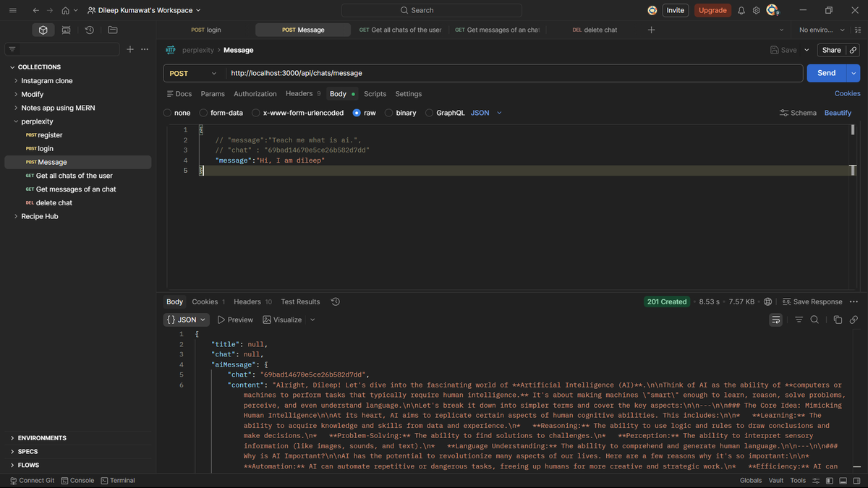Toggle word wrap in response

click(776, 320)
